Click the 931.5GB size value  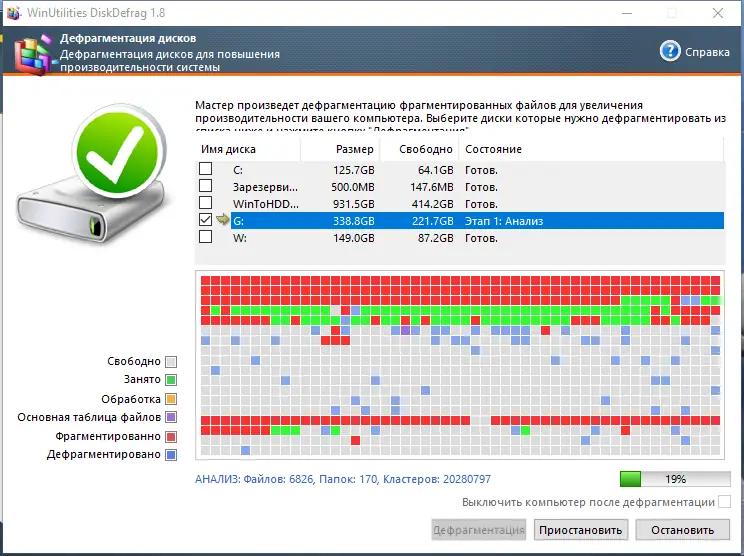click(x=353, y=204)
